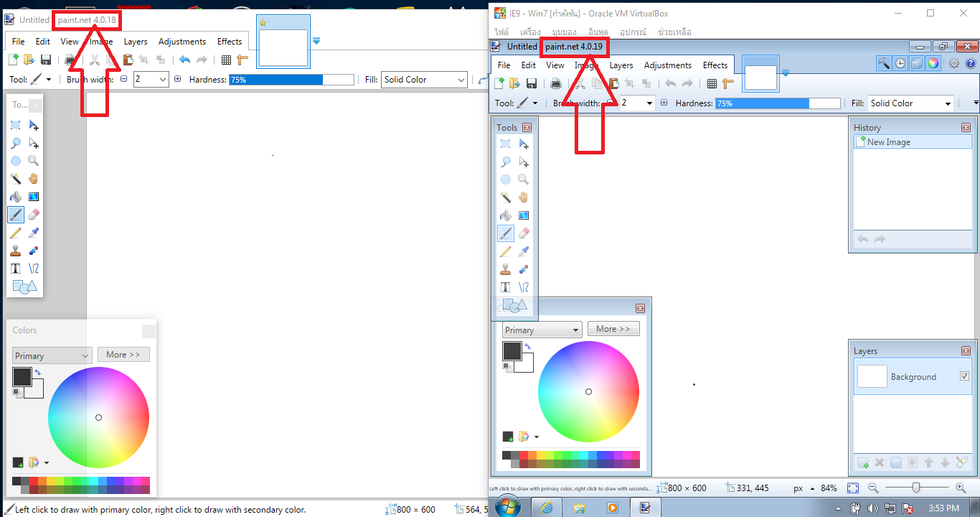Select Paint Bucket tool in VirtualBox paint.net
This screenshot has height=517, width=980.
(506, 215)
